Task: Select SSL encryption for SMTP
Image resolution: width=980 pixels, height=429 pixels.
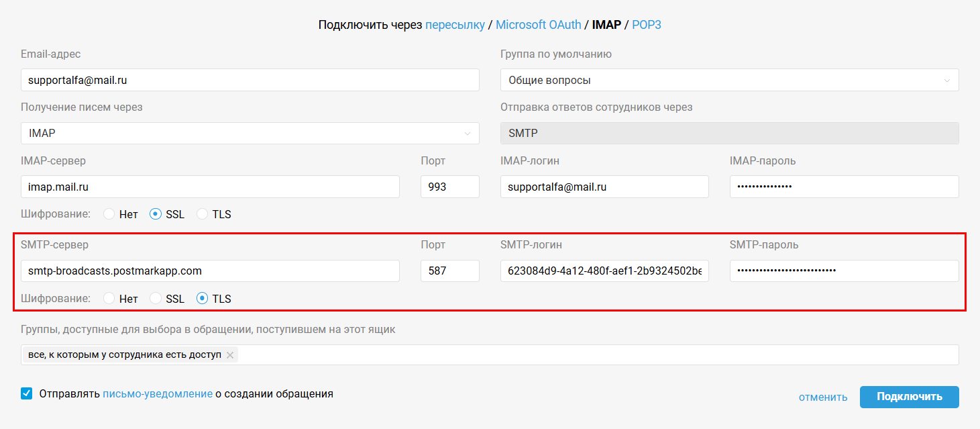Action: coord(156,299)
